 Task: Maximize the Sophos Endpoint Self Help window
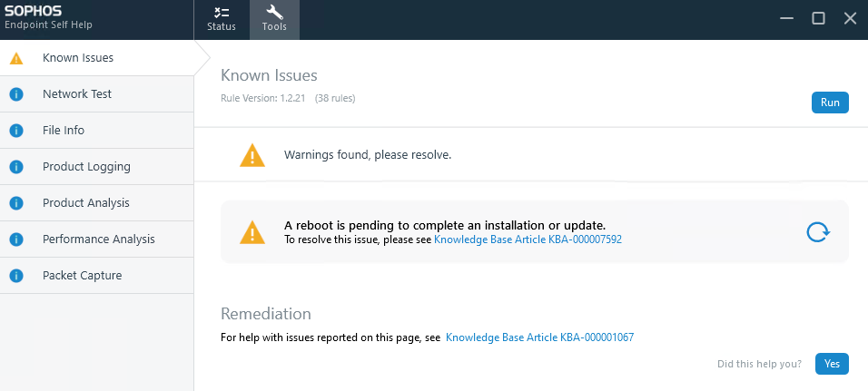(818, 18)
